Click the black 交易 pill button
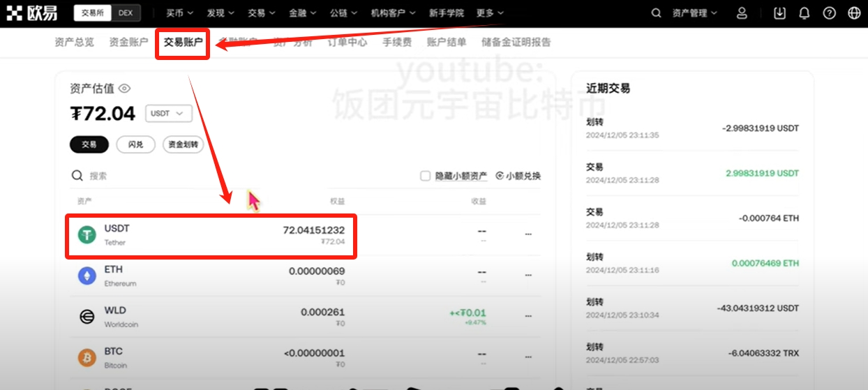 click(x=89, y=144)
